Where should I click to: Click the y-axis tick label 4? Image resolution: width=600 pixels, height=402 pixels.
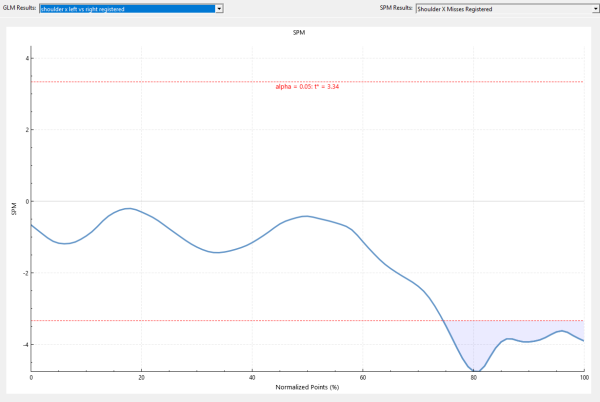tap(27, 59)
